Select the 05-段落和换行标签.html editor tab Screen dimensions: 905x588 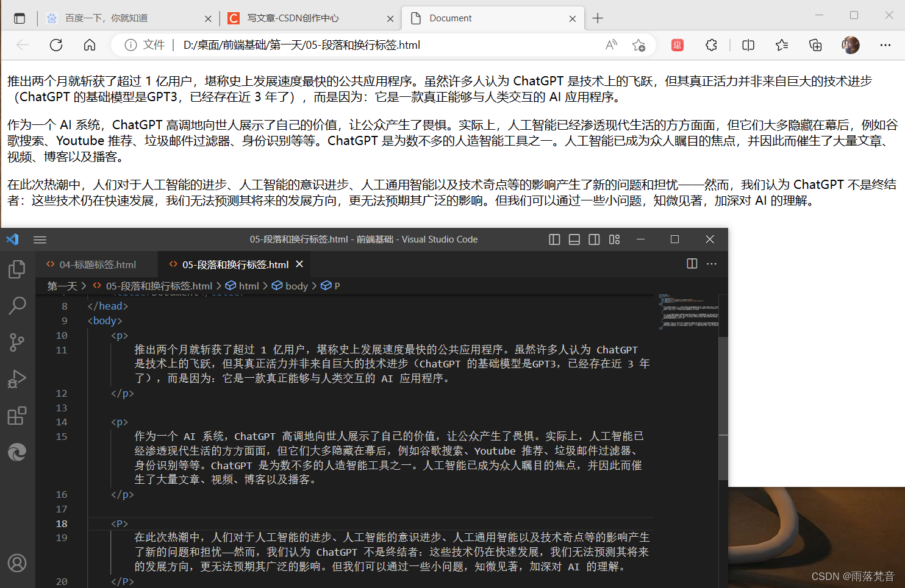(234, 264)
